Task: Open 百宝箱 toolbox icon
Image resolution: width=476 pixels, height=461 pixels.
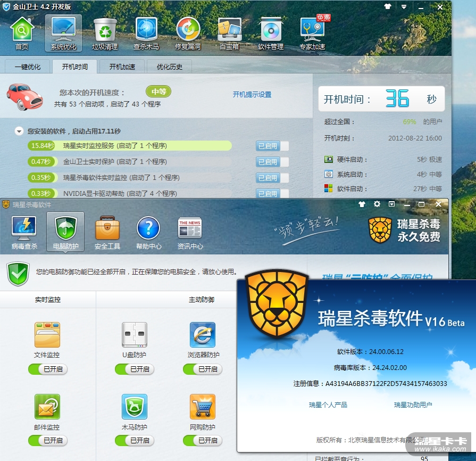Action: pyautogui.click(x=230, y=33)
